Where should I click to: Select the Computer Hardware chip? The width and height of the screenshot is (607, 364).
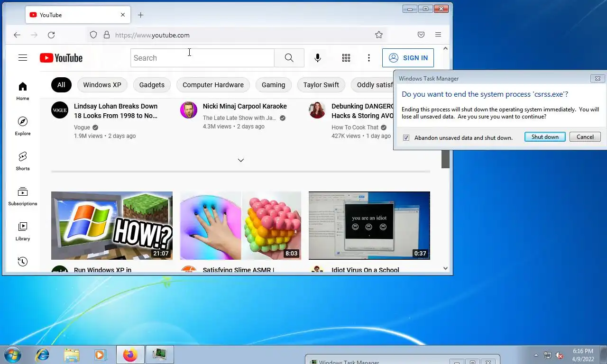tap(213, 85)
